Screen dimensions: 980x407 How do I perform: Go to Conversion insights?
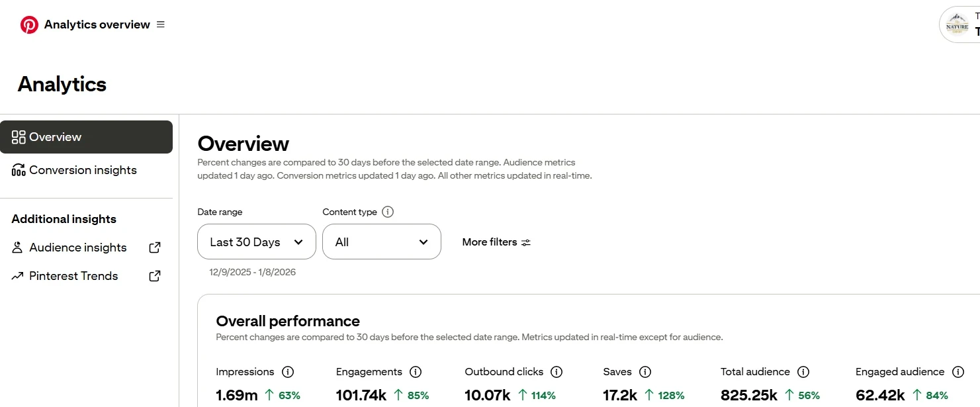[83, 170]
